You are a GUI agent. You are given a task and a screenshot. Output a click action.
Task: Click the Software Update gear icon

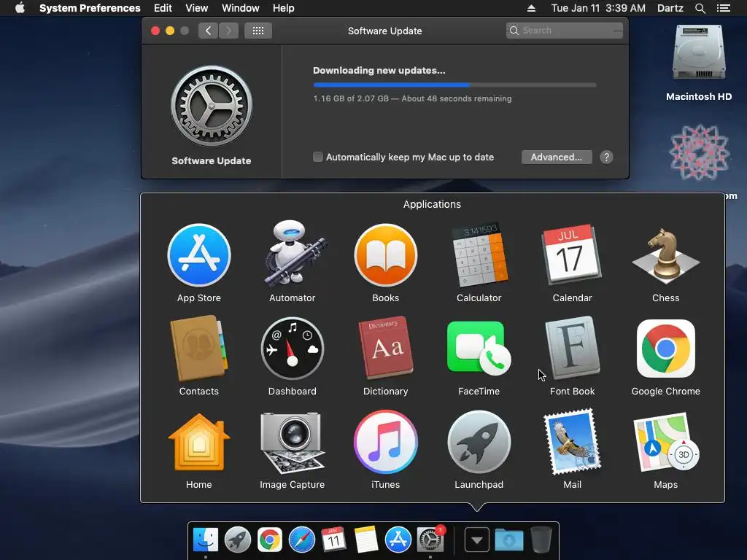pyautogui.click(x=212, y=106)
